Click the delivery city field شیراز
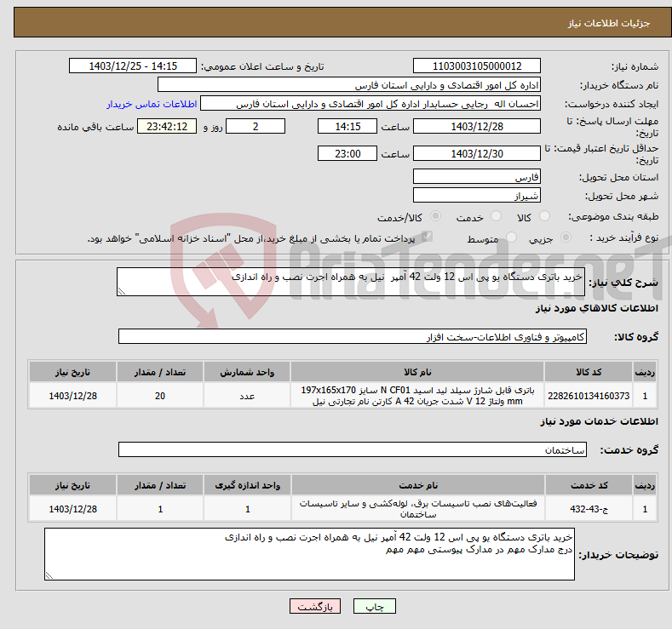 pos(477,195)
